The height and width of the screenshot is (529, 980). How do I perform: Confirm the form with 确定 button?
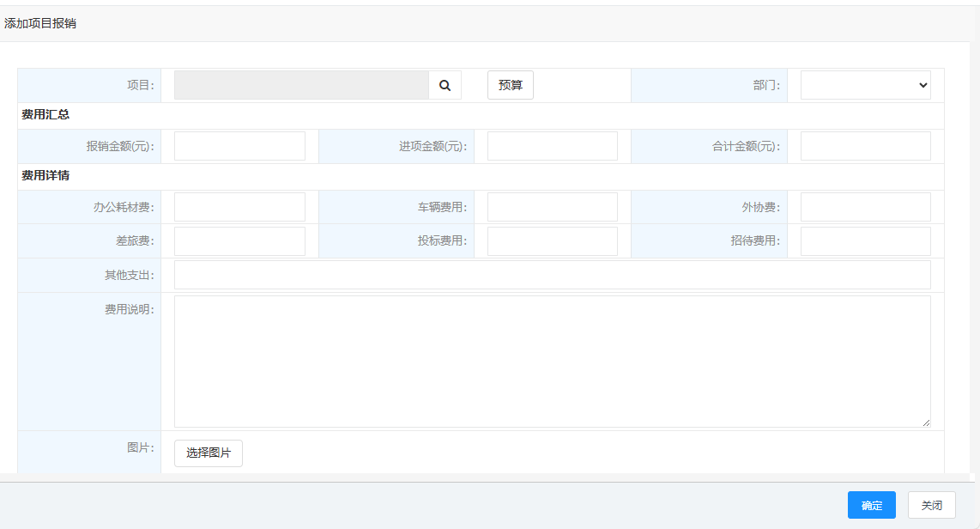pyautogui.click(x=871, y=505)
